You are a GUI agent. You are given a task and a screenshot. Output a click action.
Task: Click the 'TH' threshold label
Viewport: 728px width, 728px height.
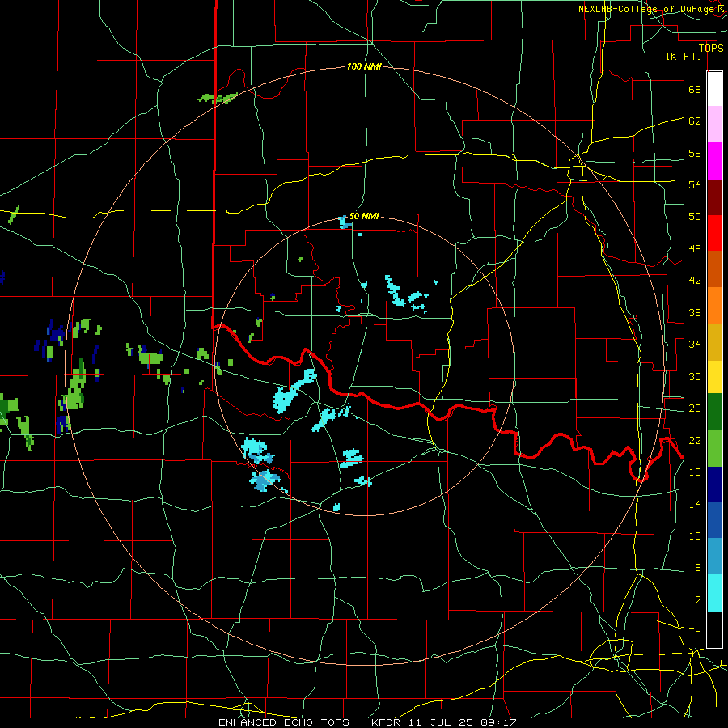tap(695, 631)
